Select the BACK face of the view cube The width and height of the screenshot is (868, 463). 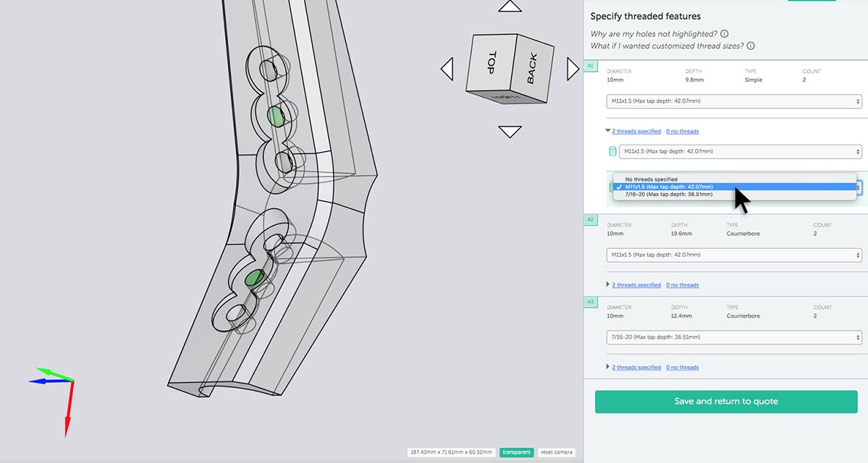pyautogui.click(x=533, y=67)
